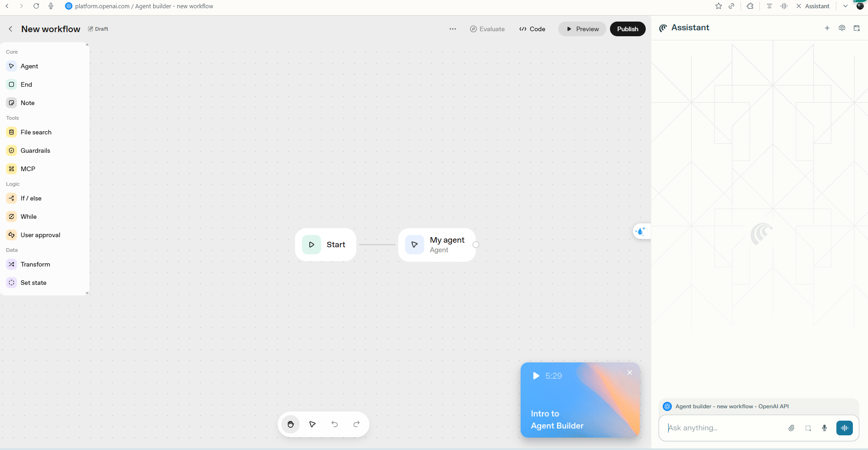Screen dimensions: 868x450
Task: Open Assistant in a separate window
Action: point(857,28)
